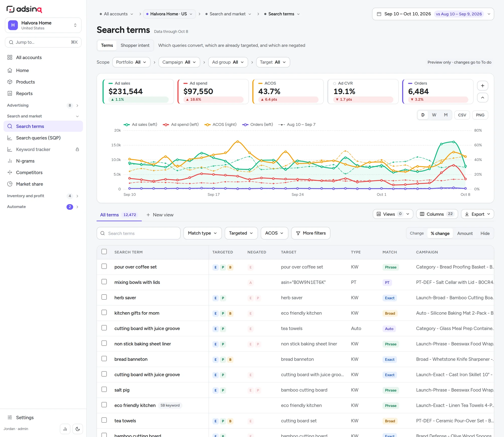
Task: Show change as Amount
Action: click(465, 233)
